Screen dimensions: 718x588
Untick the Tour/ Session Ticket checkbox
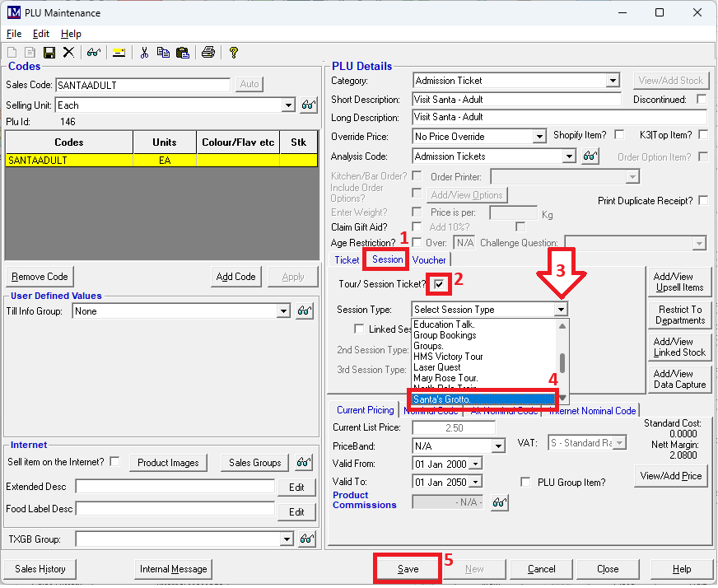tap(440, 284)
